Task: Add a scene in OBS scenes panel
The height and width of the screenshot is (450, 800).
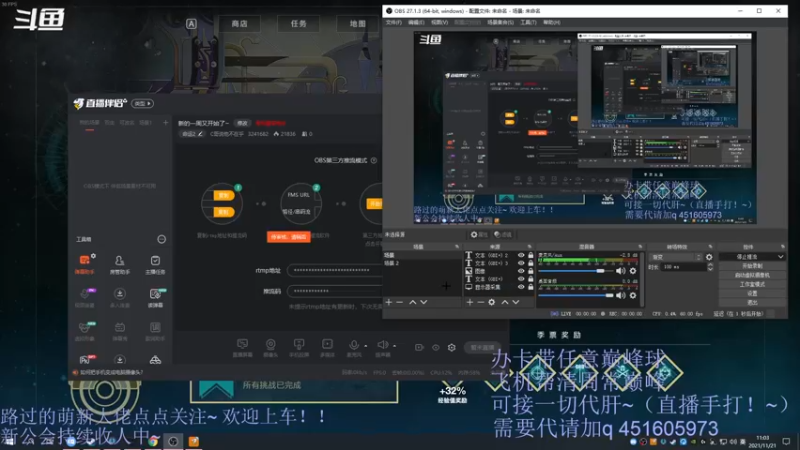Action: tap(389, 302)
